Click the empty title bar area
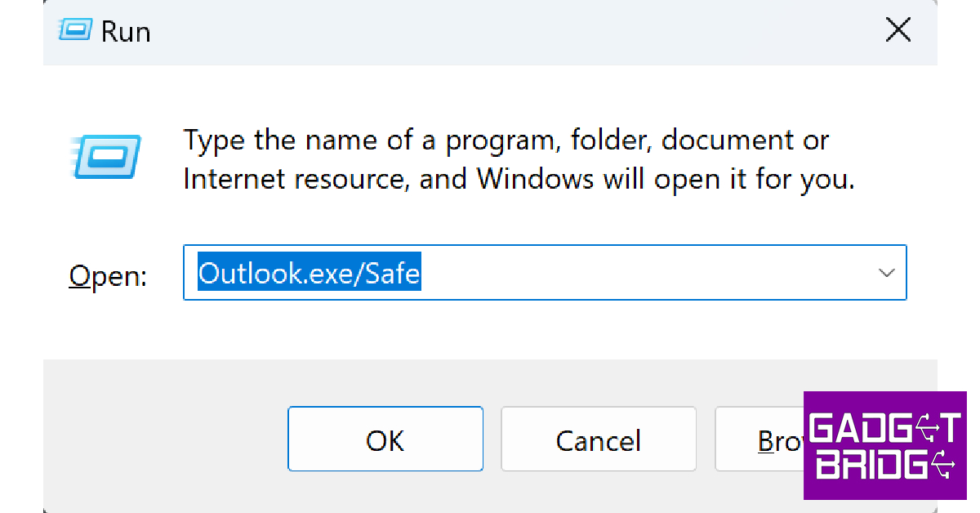Image resolution: width=980 pixels, height=513 pixels. tap(490, 32)
